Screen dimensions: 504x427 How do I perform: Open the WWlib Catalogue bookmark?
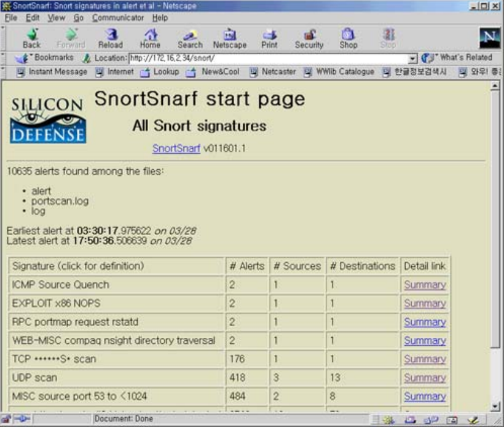click(339, 72)
